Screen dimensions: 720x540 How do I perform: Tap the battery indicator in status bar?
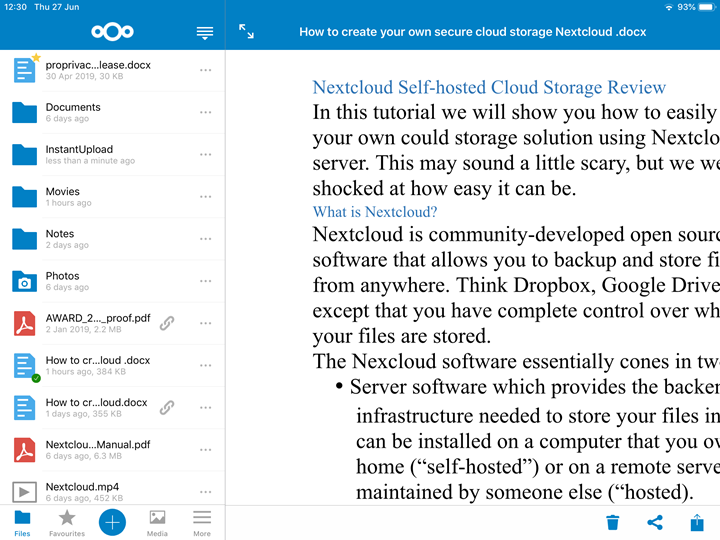coord(707,7)
